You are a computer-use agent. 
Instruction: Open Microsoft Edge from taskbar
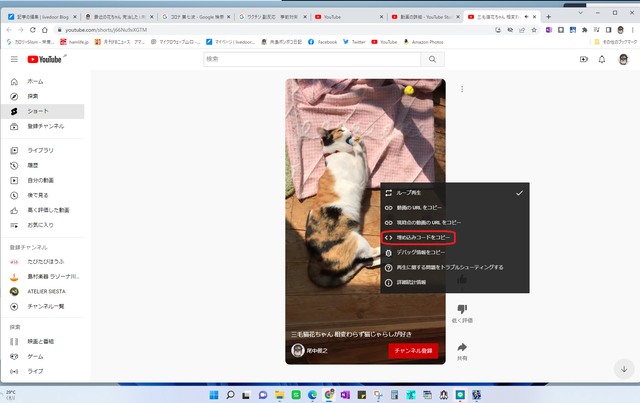coord(312,395)
